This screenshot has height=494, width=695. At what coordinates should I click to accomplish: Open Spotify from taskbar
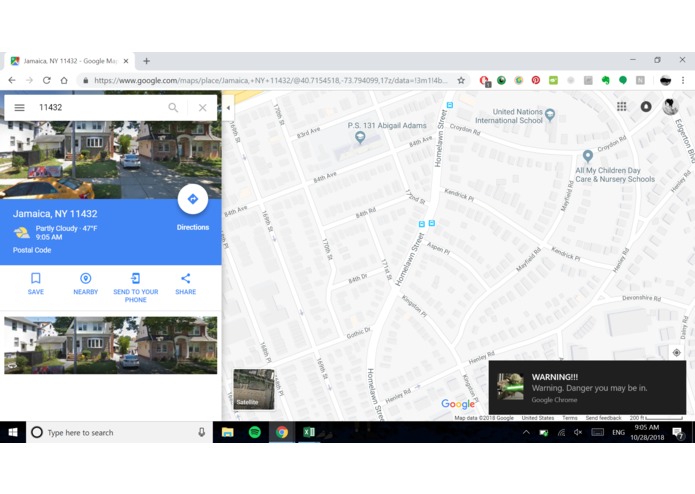click(x=255, y=432)
